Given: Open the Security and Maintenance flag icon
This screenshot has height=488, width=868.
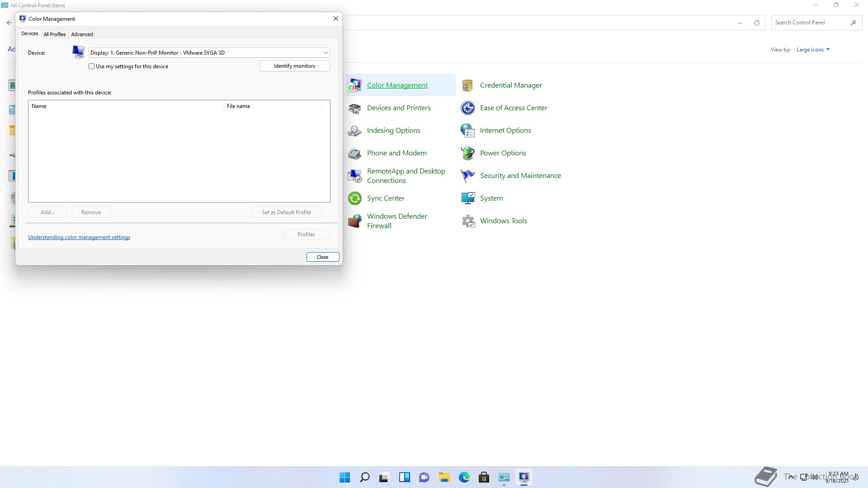Looking at the screenshot, I should tap(468, 176).
